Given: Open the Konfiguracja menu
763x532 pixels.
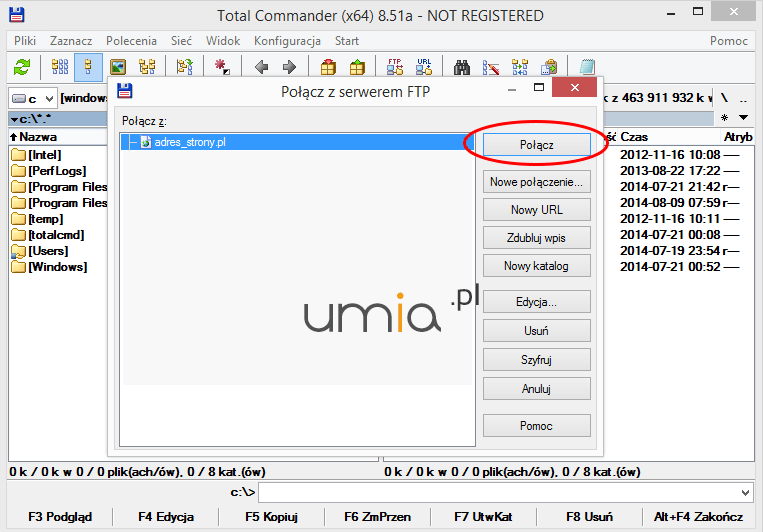Looking at the screenshot, I should 287,41.
